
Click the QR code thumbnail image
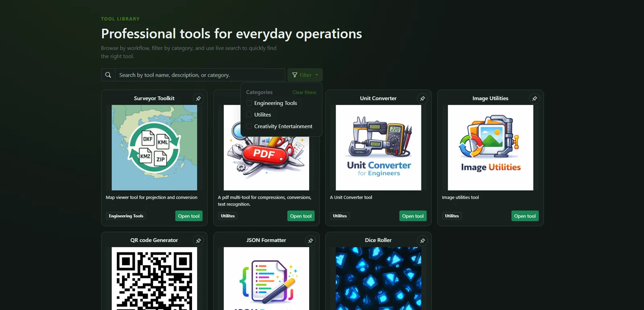click(x=155, y=279)
